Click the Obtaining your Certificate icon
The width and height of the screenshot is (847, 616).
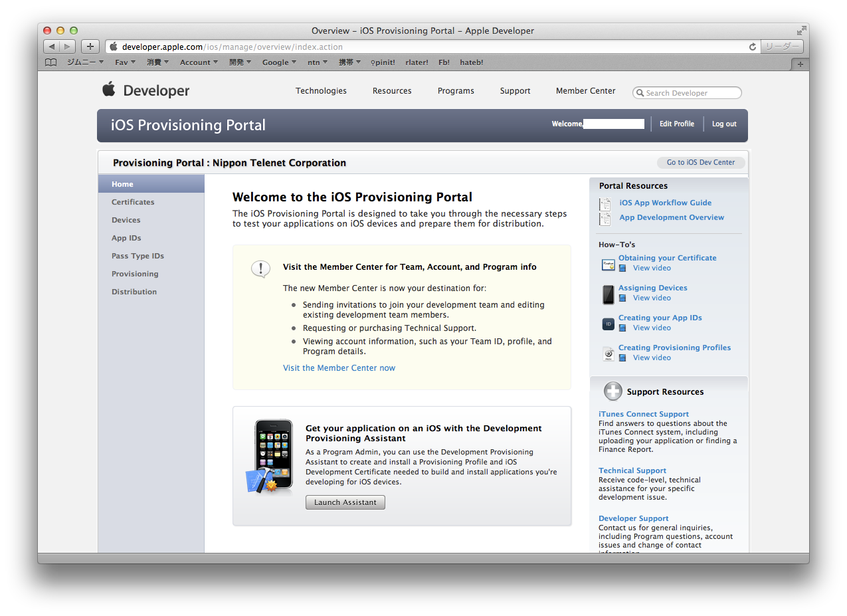tap(608, 264)
